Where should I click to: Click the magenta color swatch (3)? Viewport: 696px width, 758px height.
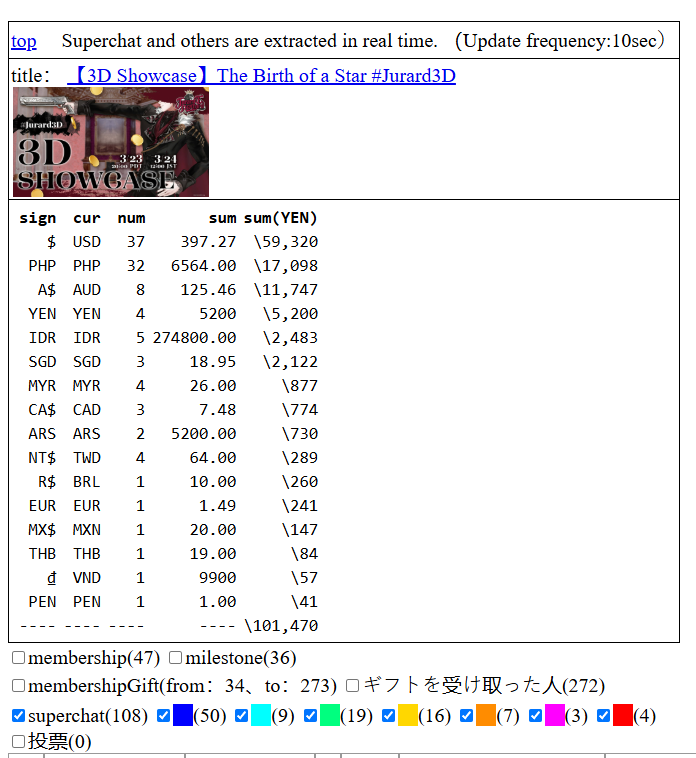(555, 715)
